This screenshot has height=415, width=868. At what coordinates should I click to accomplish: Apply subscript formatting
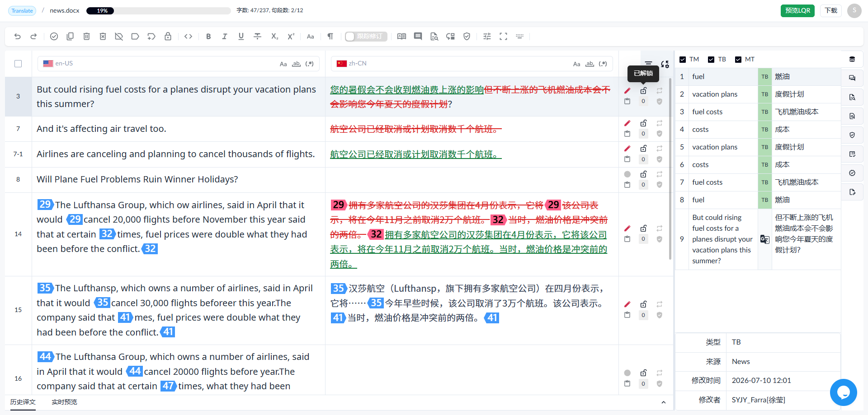(274, 37)
